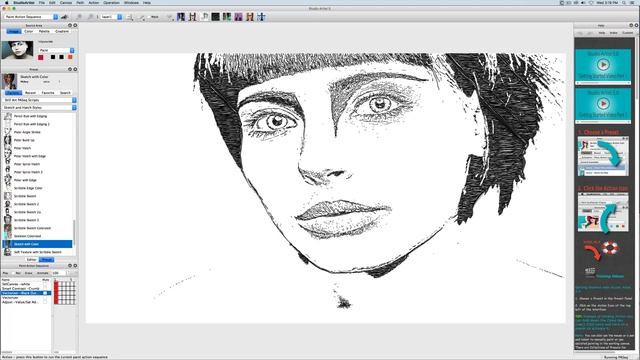Apply the blue eighth preset thumbnail in the toolbar

(x=261, y=17)
